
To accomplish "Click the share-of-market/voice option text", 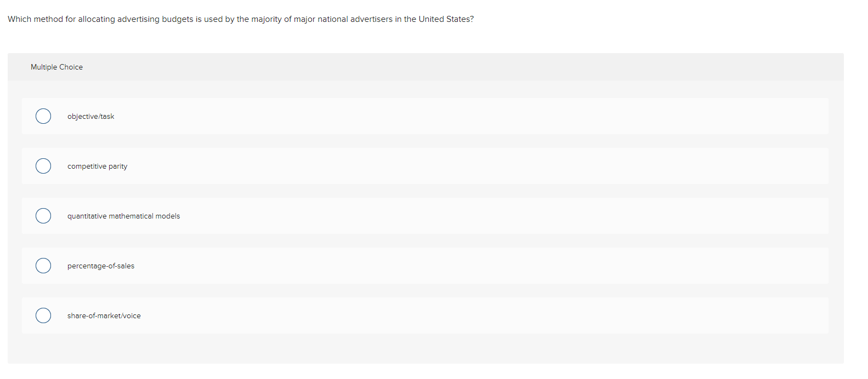I will coord(104,315).
